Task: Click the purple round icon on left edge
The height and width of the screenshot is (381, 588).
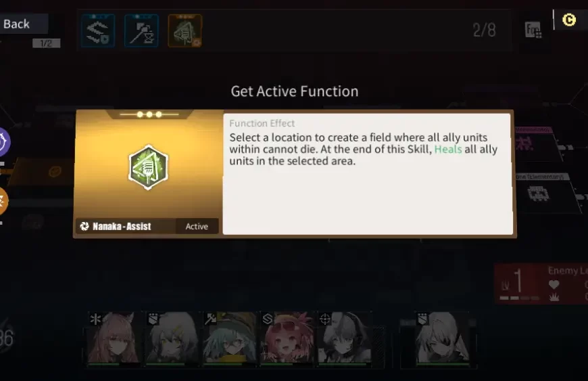Action: click(4, 142)
